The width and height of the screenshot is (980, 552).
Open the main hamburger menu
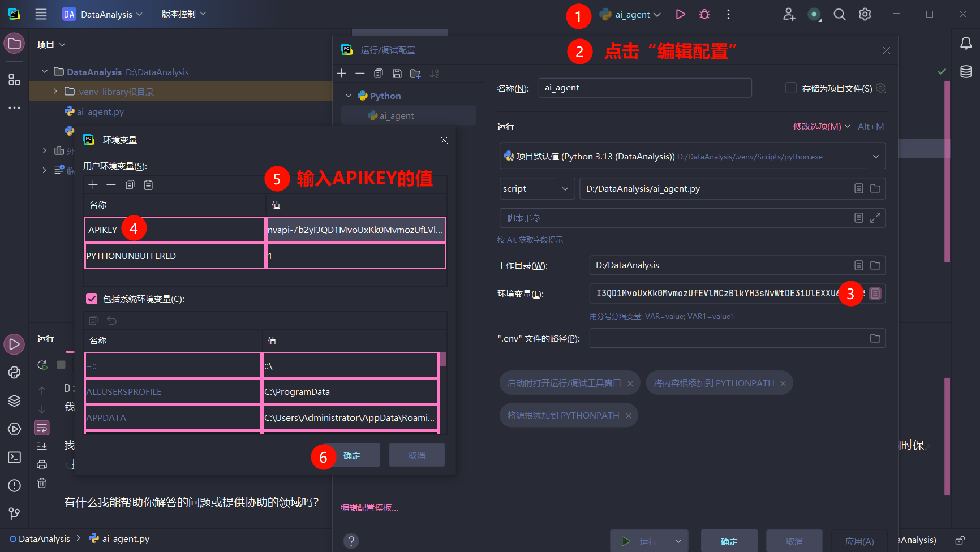(41, 14)
